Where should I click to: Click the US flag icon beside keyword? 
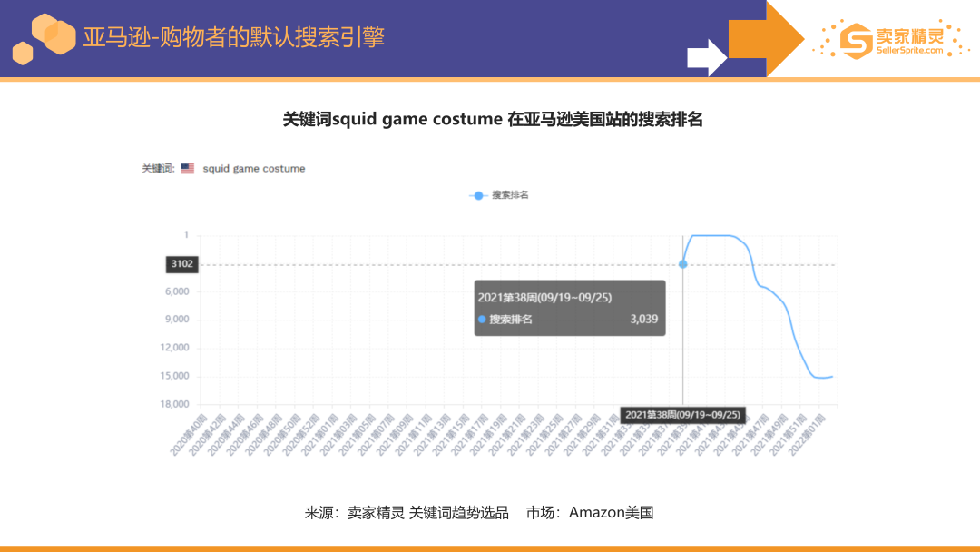click(188, 169)
